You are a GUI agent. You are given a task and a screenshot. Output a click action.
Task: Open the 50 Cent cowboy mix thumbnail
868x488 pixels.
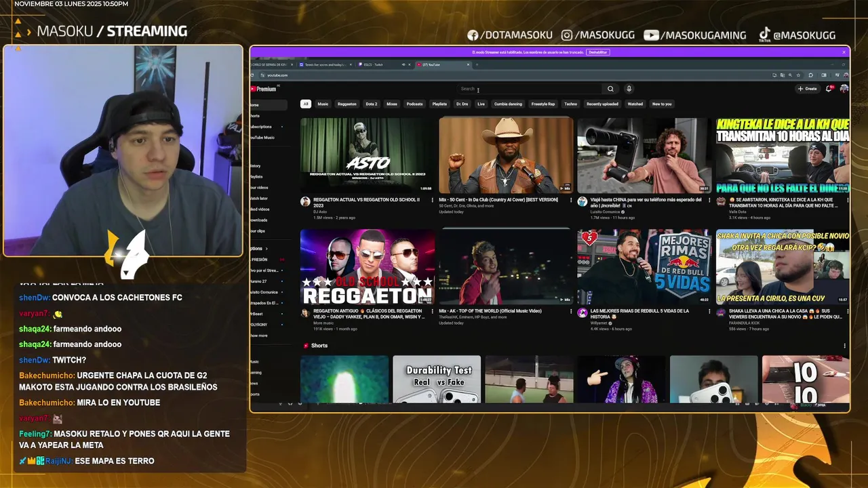click(505, 155)
